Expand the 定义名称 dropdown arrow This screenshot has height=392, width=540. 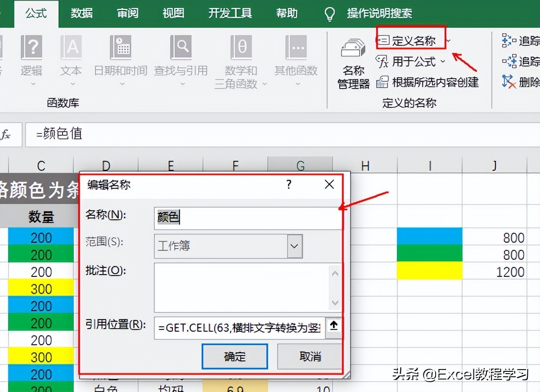point(448,41)
